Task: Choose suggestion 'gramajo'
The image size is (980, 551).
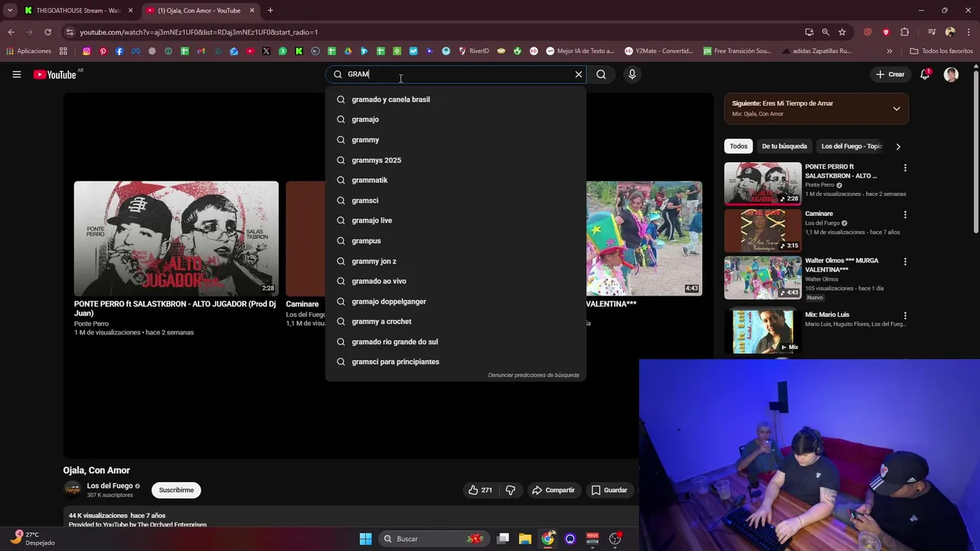Action: [x=456, y=119]
